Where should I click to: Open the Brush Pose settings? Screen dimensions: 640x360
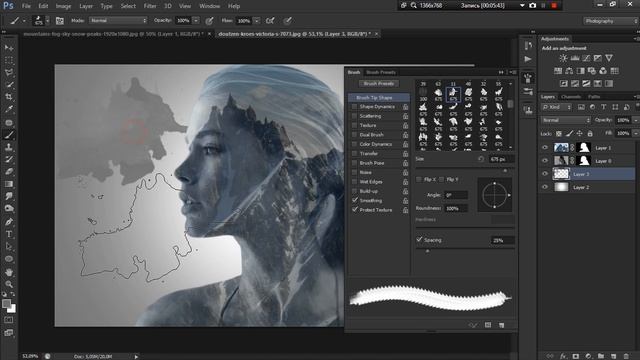pos(372,163)
